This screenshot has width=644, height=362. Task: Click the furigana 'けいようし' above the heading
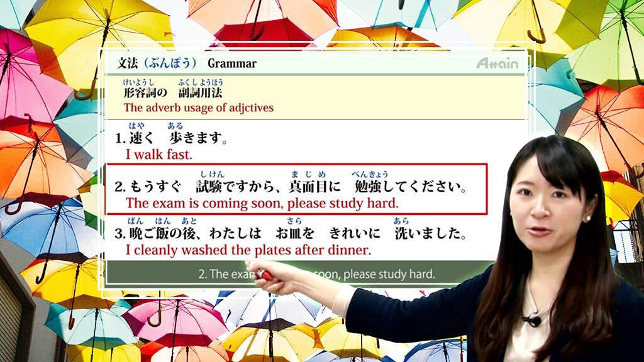point(138,82)
